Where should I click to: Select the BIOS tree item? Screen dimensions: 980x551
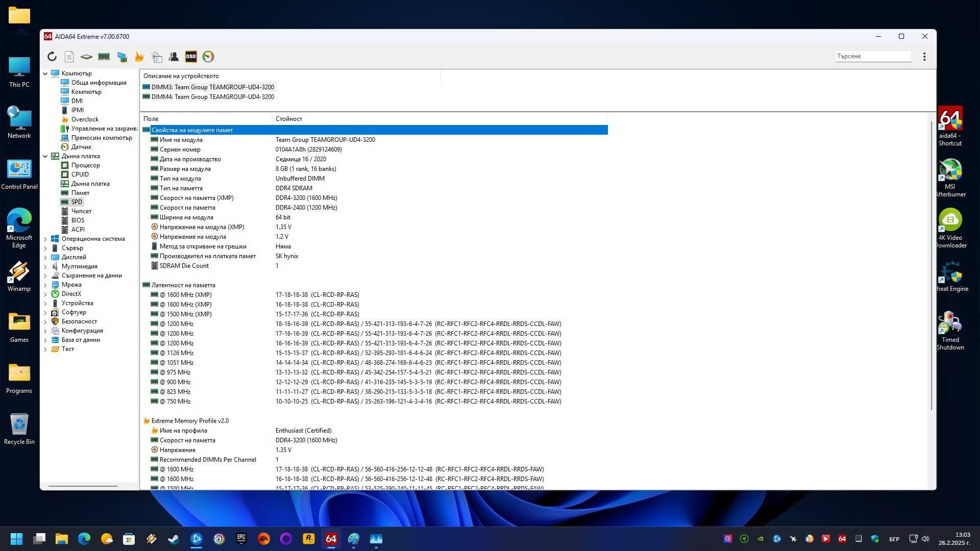tap(78, 220)
